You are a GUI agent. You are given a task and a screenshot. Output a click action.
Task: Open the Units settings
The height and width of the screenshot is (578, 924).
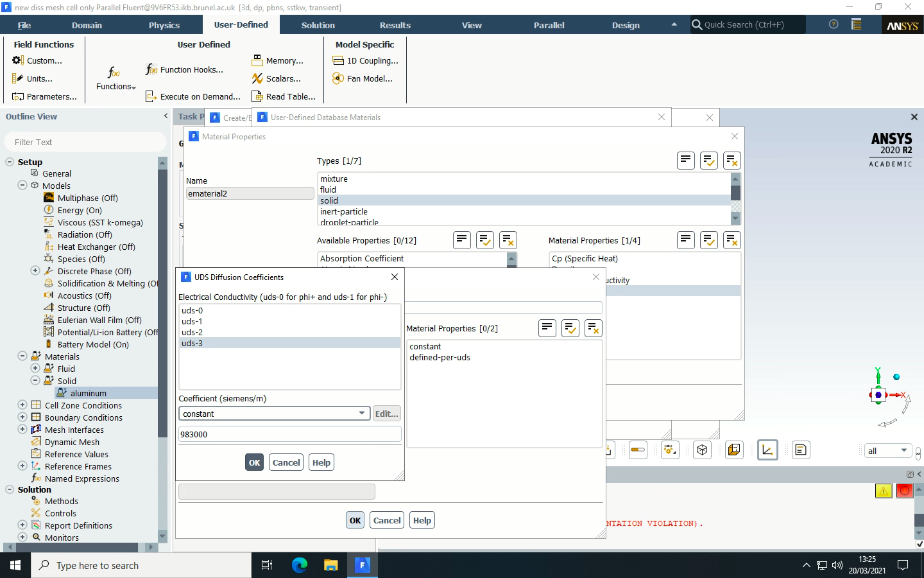[x=32, y=78]
